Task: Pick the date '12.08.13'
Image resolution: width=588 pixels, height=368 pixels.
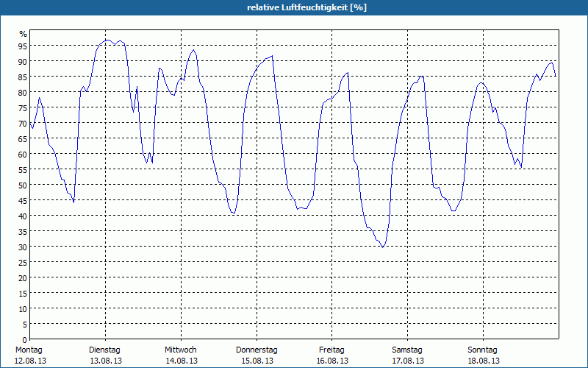Action: click(30, 361)
